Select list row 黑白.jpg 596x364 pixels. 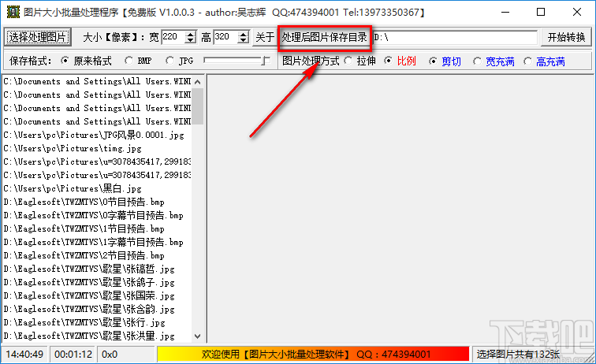97,188
